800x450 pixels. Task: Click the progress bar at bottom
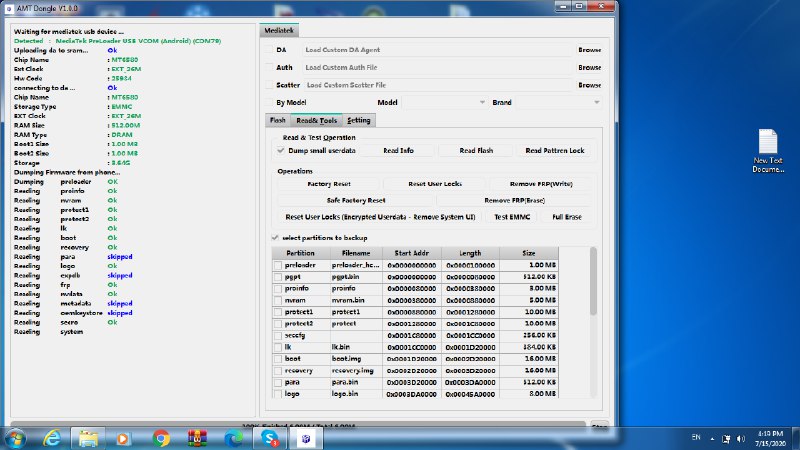pos(298,424)
